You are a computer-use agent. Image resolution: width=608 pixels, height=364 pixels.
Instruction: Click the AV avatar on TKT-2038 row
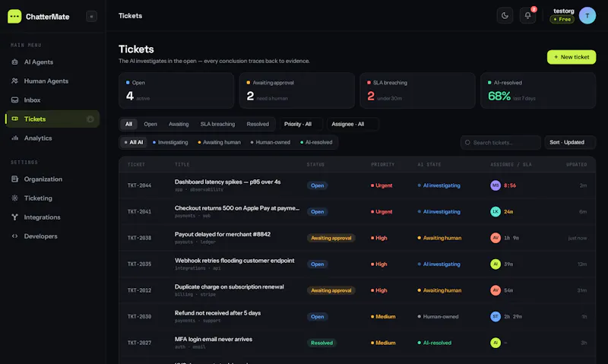[496, 238]
